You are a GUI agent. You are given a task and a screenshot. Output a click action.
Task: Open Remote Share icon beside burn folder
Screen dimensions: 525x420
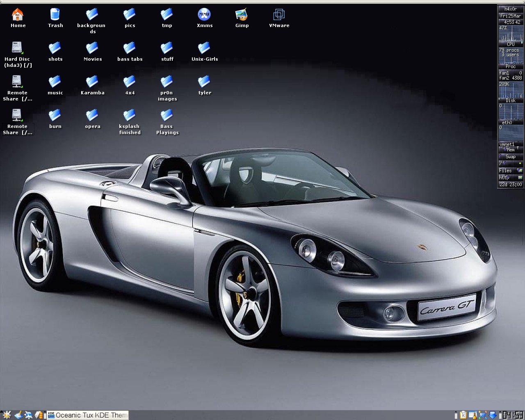pos(17,122)
